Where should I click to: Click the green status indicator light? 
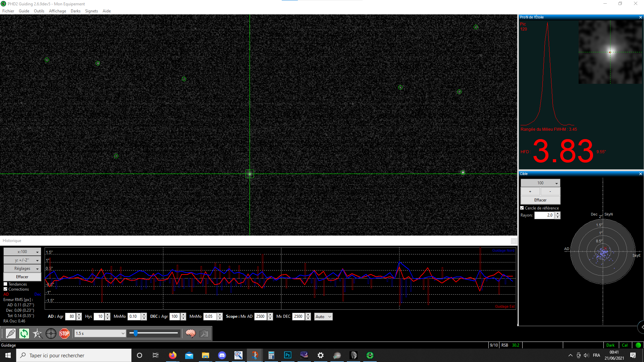click(638, 345)
